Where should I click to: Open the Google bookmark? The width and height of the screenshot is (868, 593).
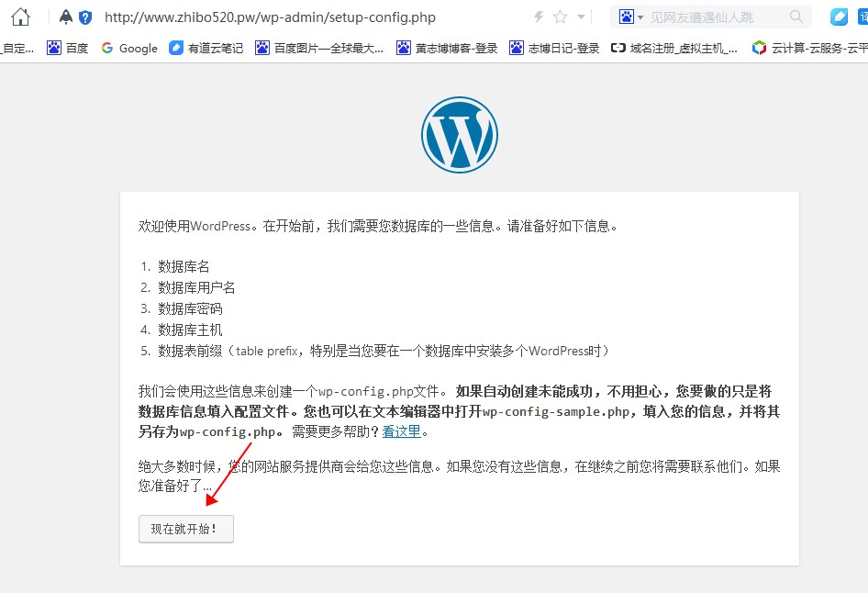click(x=128, y=48)
